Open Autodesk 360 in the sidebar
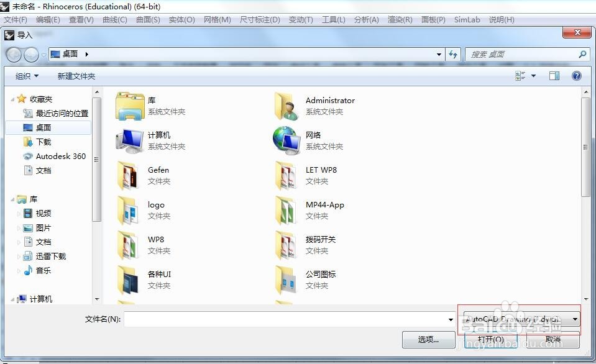Screen dimensions: 596x364 pyautogui.click(x=54, y=156)
